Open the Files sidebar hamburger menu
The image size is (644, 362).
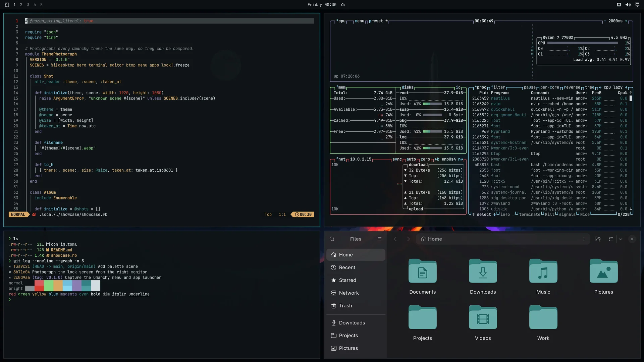[x=380, y=239]
